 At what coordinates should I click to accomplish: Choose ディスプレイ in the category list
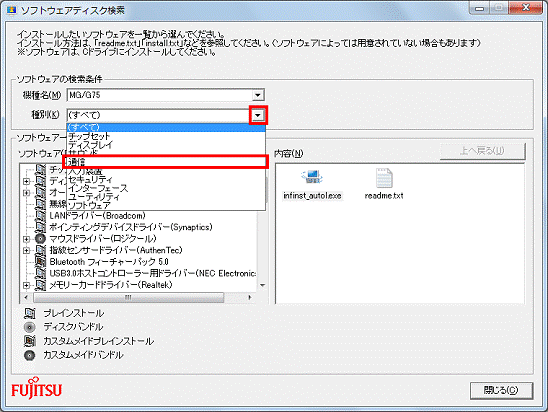(166, 144)
